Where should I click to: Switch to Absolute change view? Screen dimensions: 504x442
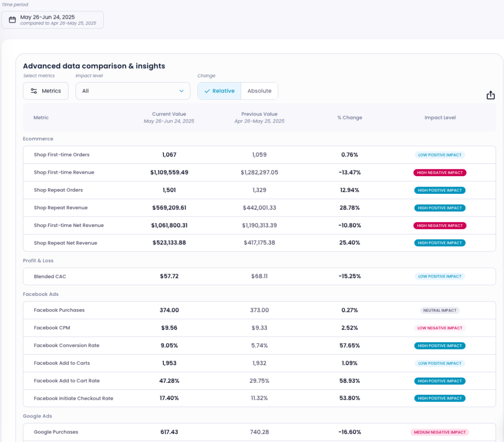[259, 91]
